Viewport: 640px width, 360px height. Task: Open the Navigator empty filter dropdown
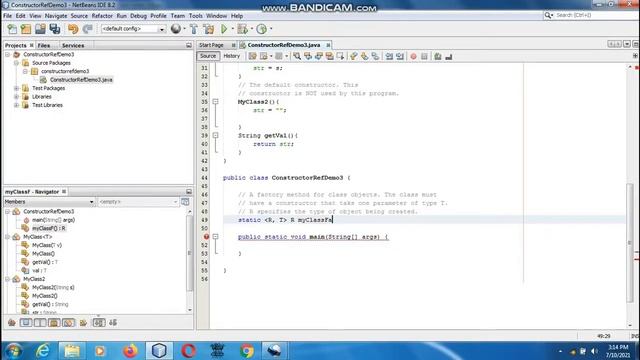tap(175, 202)
